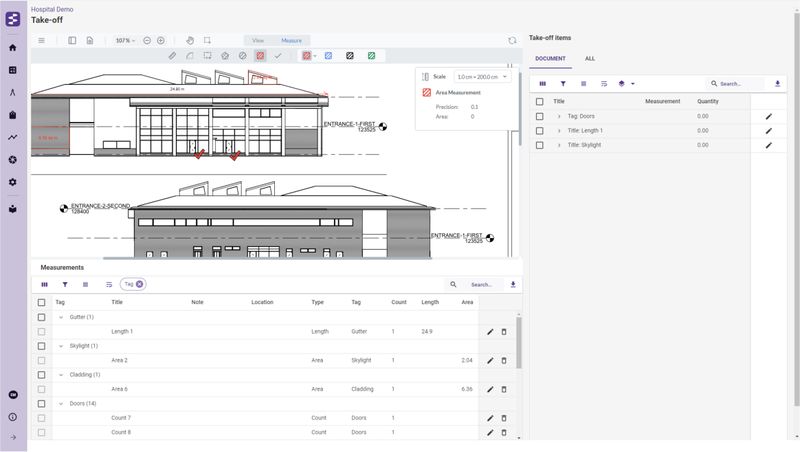Edit the Length 1 measurement row

[x=490, y=332]
